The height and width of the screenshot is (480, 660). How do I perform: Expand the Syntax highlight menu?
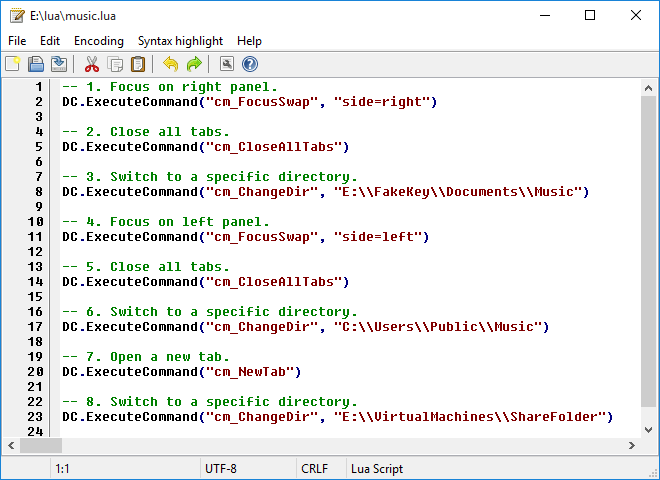[x=180, y=41]
